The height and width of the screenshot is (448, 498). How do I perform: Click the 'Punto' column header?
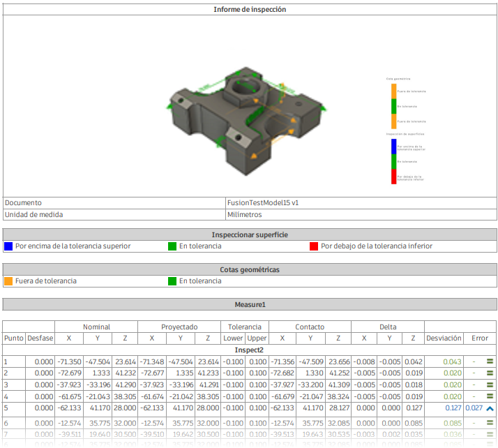[14, 338]
